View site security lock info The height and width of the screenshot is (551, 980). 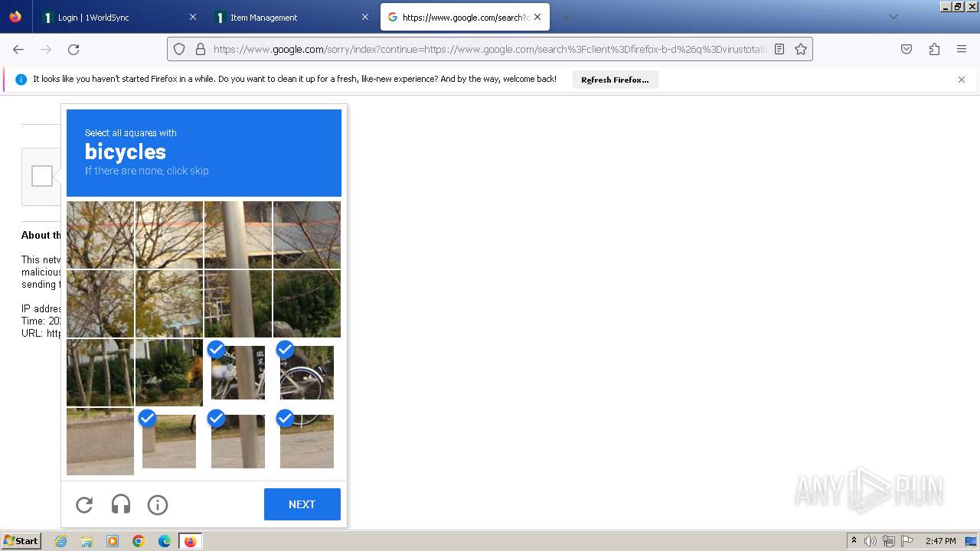click(201, 49)
